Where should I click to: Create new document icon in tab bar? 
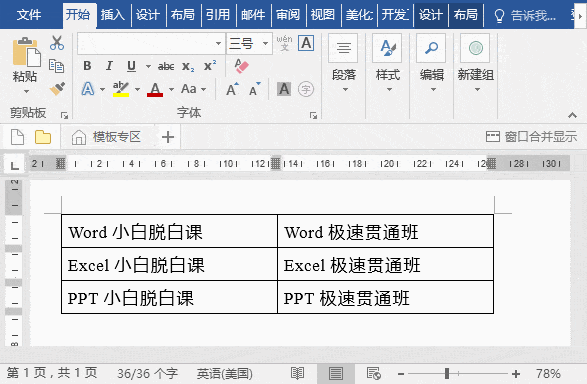click(17, 137)
